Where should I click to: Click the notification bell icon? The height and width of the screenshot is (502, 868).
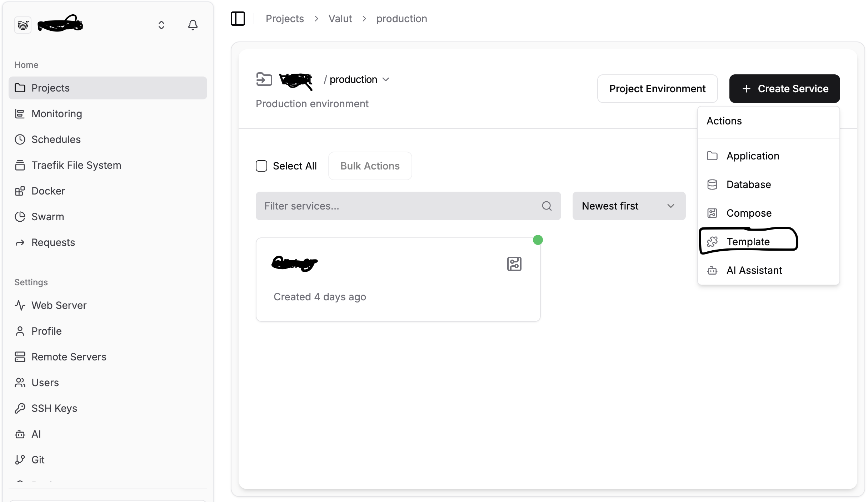point(193,25)
